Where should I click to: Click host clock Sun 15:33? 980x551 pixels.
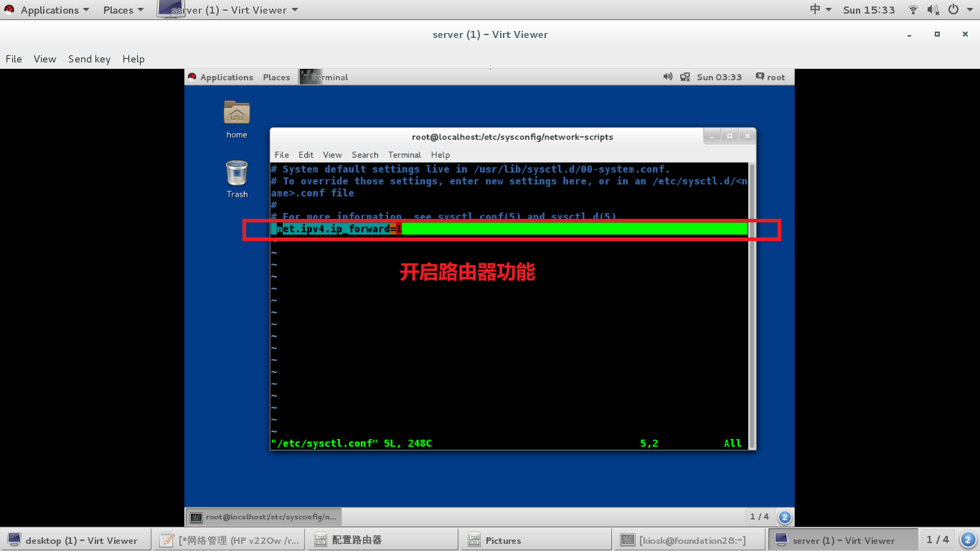[869, 10]
